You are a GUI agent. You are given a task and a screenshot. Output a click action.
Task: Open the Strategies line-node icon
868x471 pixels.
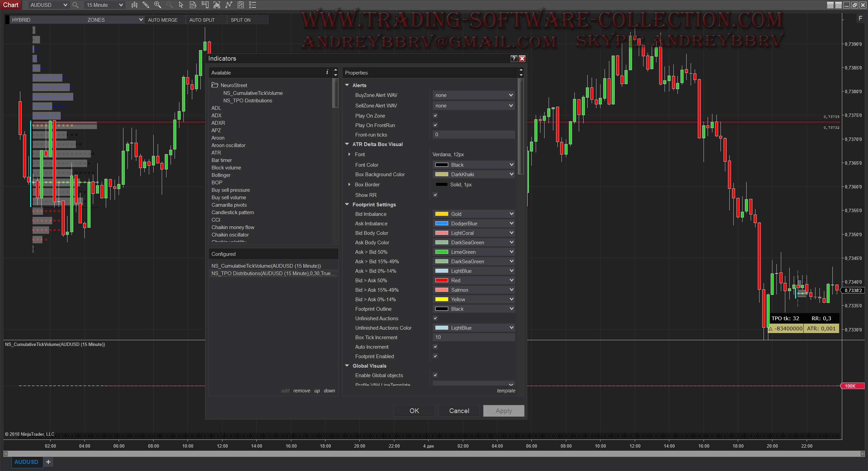pos(229,5)
